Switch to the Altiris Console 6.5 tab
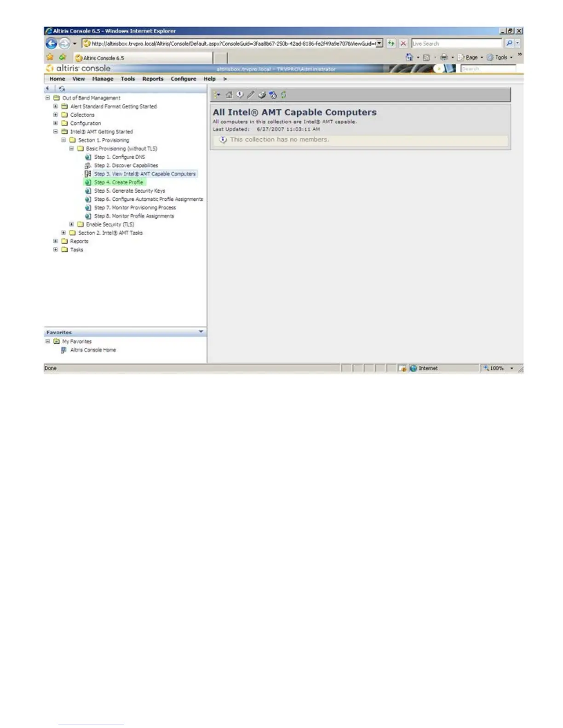Image resolution: width=563 pixels, height=728 pixels. (x=143, y=58)
